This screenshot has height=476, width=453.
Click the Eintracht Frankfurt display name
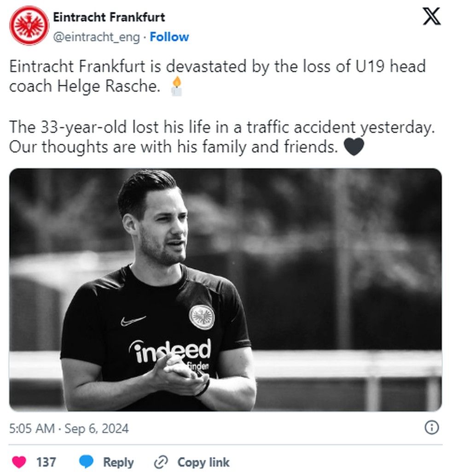109,18
